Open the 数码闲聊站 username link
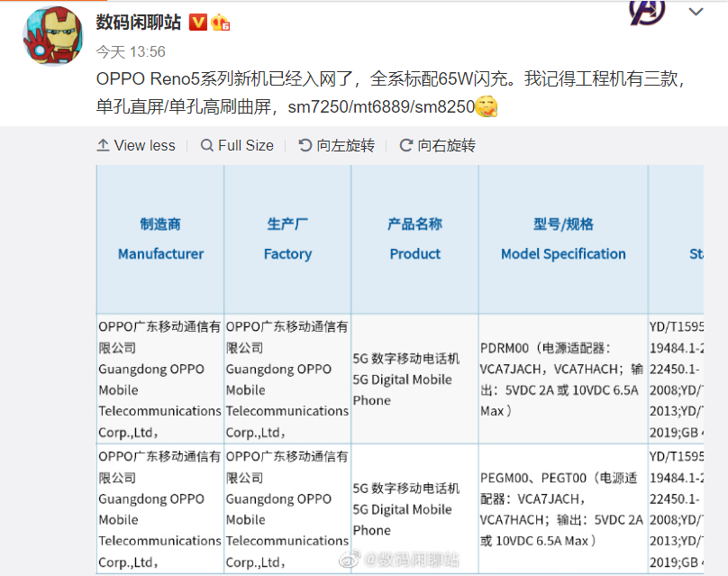The width and height of the screenshot is (728, 576). [x=139, y=22]
